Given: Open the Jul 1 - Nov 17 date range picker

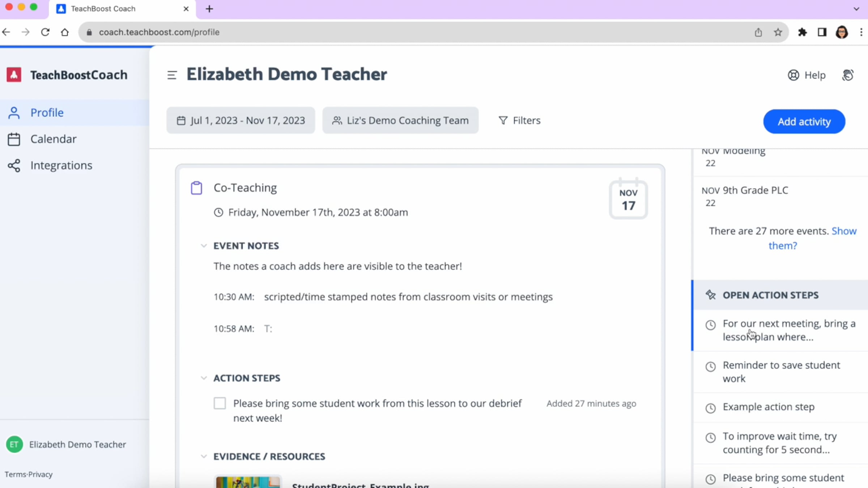Looking at the screenshot, I should coord(241,120).
